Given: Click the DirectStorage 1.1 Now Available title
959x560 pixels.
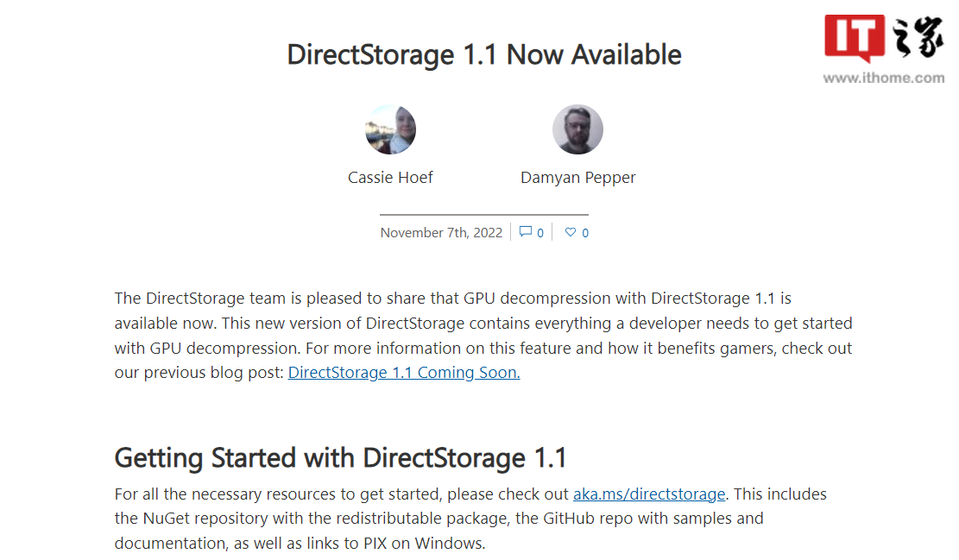Looking at the screenshot, I should 484,54.
